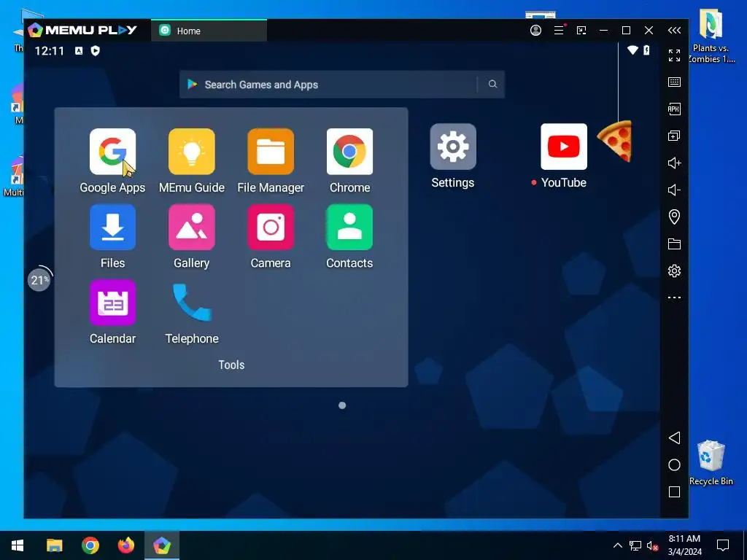
Task: Tap the Android recent apps square
Action: pos(674,492)
